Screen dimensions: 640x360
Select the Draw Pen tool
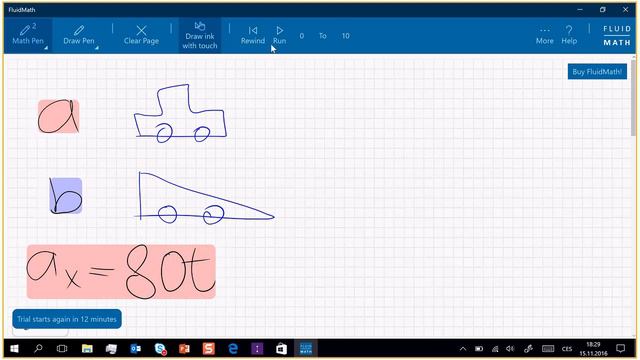point(79,35)
